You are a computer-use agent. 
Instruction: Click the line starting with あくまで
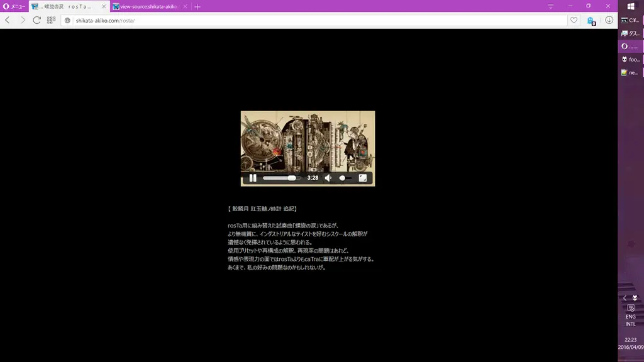pos(277,268)
